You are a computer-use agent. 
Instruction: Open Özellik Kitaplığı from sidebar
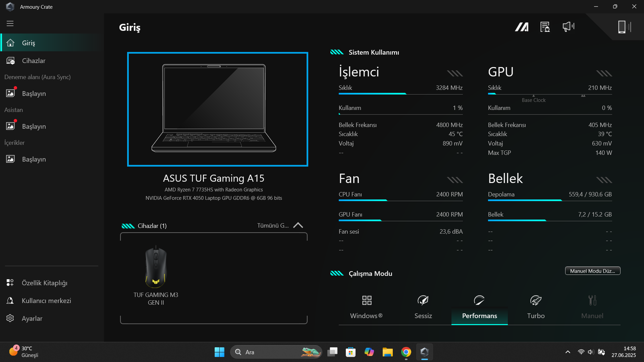(x=44, y=283)
